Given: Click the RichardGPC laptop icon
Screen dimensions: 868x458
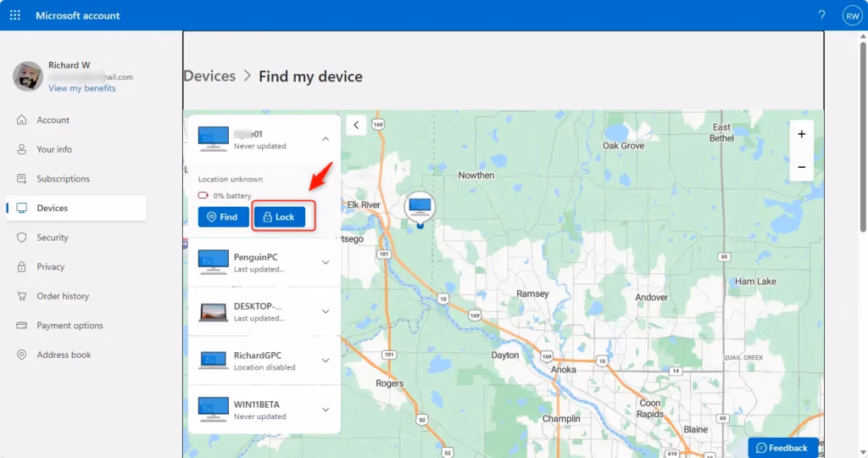Looking at the screenshot, I should pos(213,360).
